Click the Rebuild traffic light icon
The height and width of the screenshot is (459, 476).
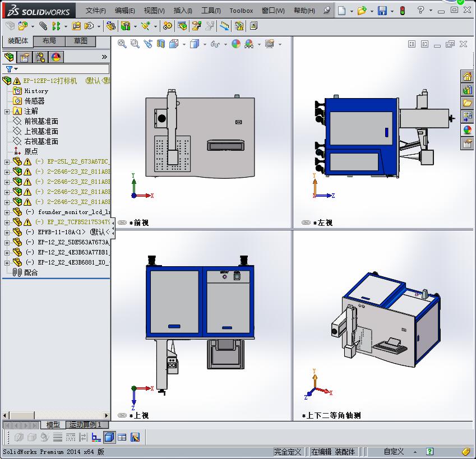(403, 11)
